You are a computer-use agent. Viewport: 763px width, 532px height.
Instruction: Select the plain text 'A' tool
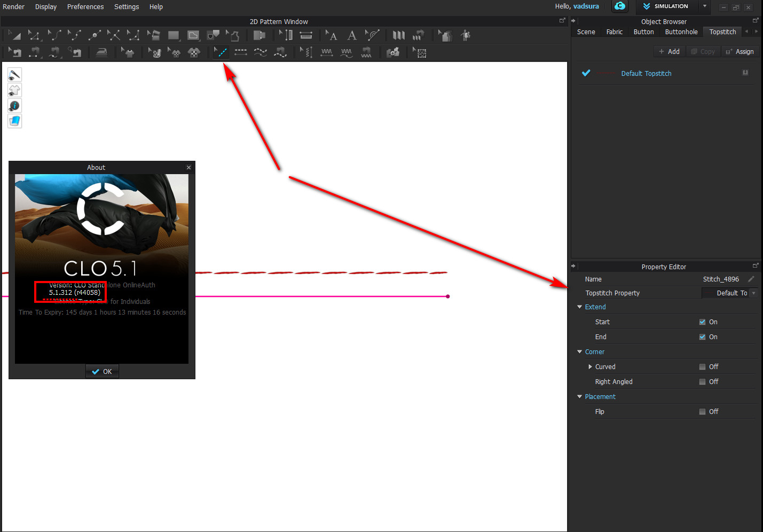point(352,36)
